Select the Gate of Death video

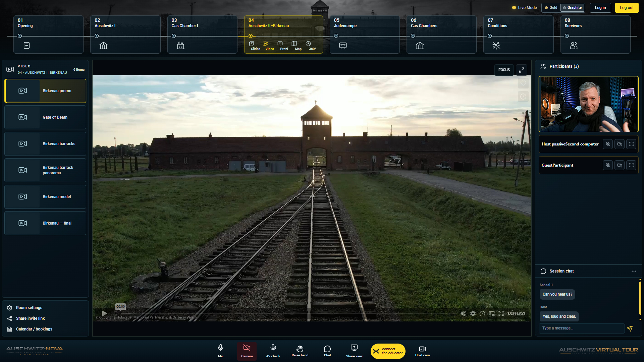(x=45, y=117)
